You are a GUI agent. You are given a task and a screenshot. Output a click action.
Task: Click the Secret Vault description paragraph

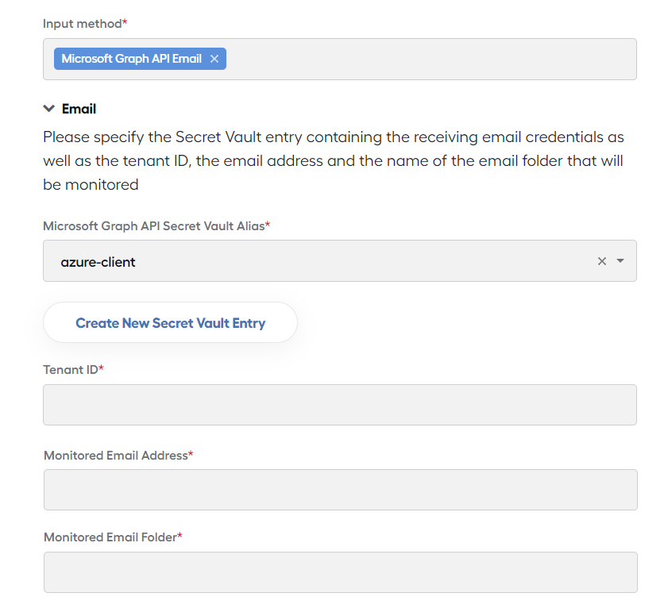(x=334, y=160)
